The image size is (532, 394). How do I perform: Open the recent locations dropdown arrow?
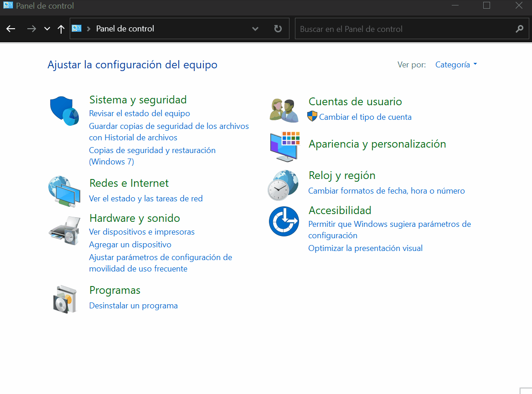[x=47, y=29]
